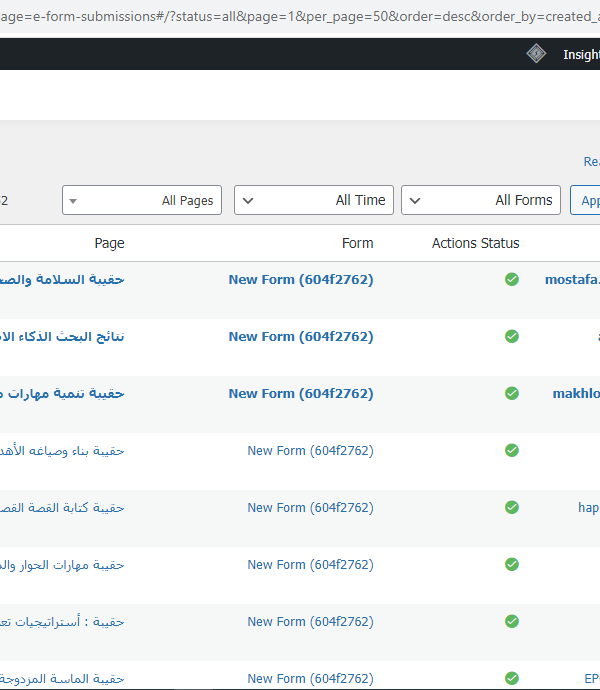
Task: Open New Form link in حقيبة بناء وصياغه row
Action: (310, 451)
